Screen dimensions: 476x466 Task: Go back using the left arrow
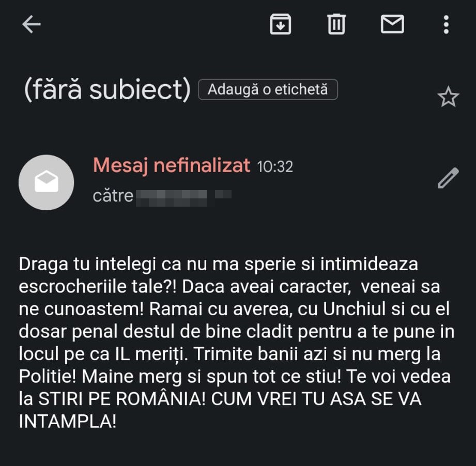pyautogui.click(x=31, y=24)
